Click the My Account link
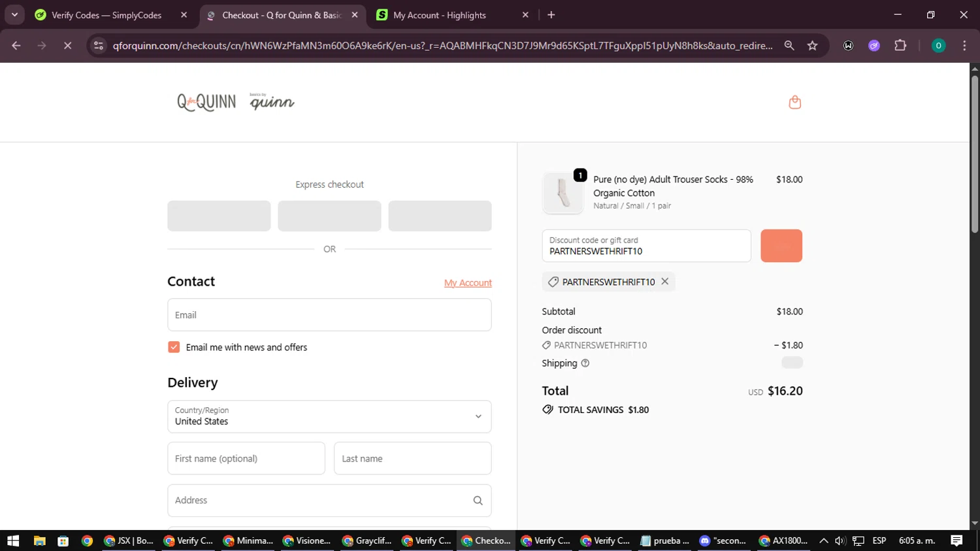This screenshot has width=980, height=551. (x=468, y=283)
